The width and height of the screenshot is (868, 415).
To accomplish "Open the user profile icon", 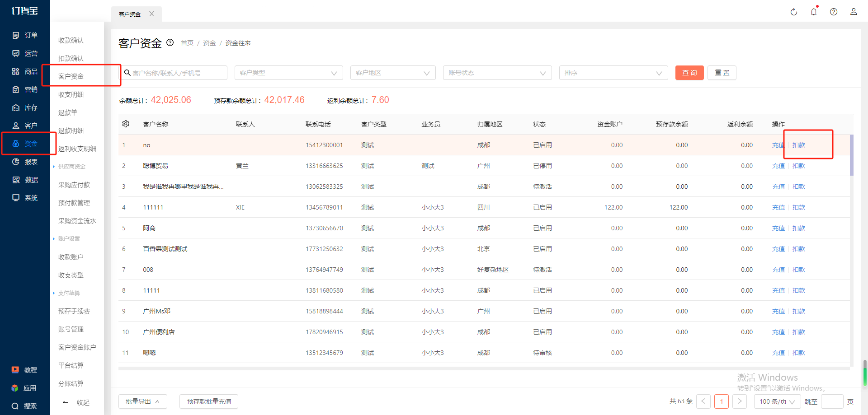I will [x=854, y=12].
